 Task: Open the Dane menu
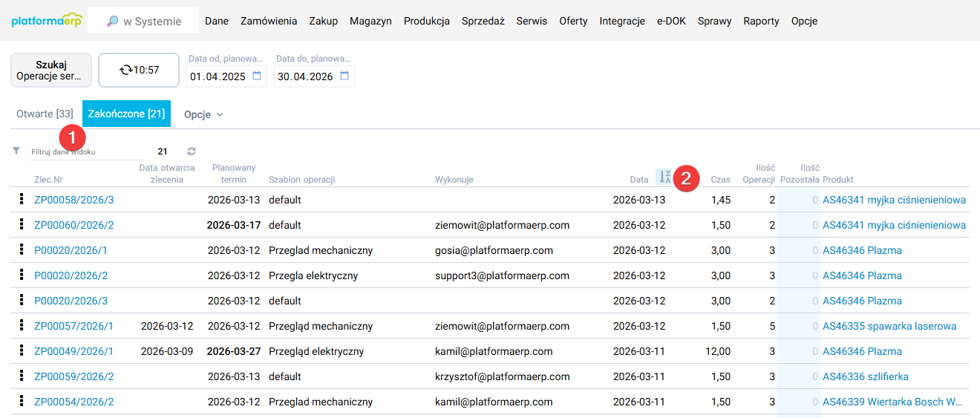(x=217, y=21)
